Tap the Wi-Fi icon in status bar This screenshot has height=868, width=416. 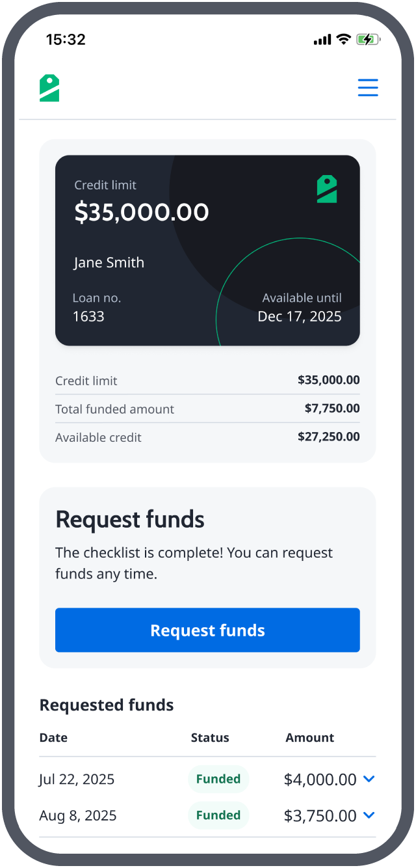coord(343,40)
